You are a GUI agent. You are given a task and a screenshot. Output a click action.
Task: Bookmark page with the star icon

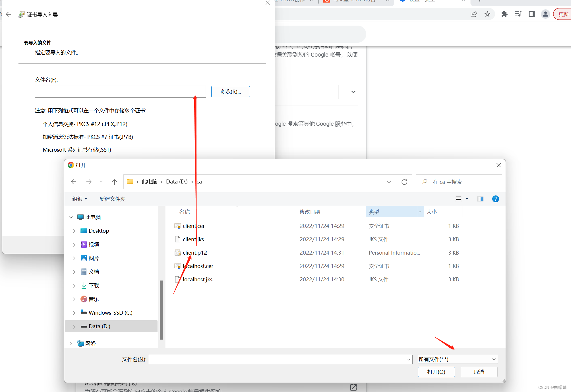point(487,14)
